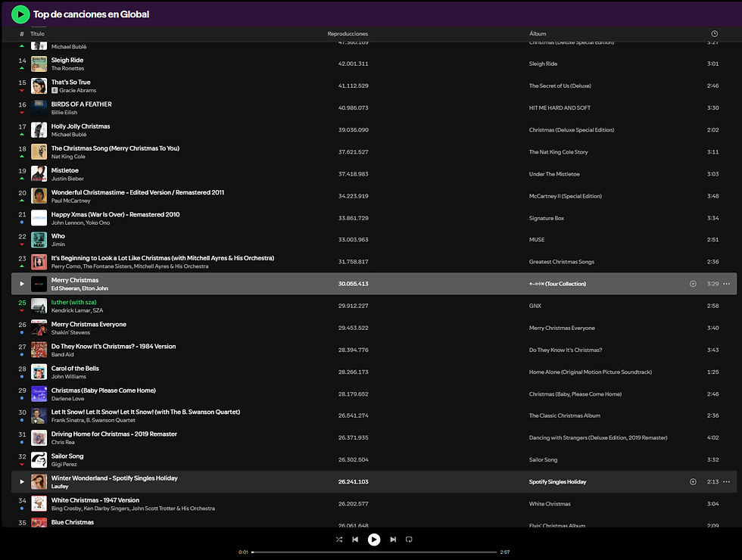Open album Home Alone Original Motion Picture Soundtrack
The image size is (742, 560).
[x=590, y=372]
